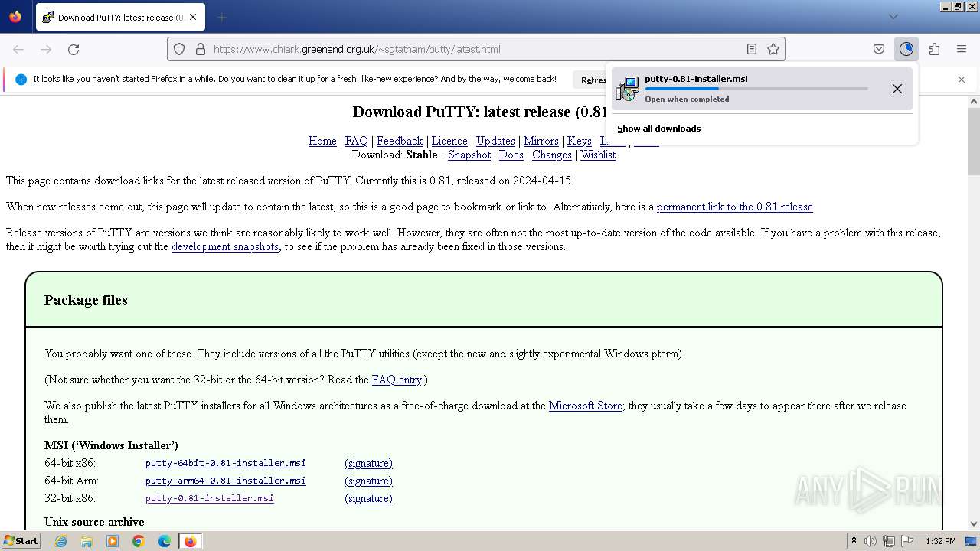Image resolution: width=980 pixels, height=551 pixels.
Task: Open the Licence link
Action: [449, 141]
